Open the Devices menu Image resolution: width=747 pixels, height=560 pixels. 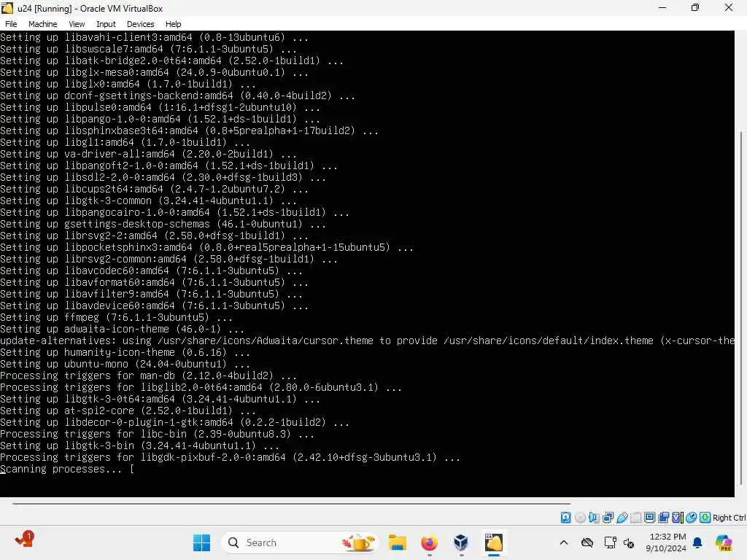point(140,24)
